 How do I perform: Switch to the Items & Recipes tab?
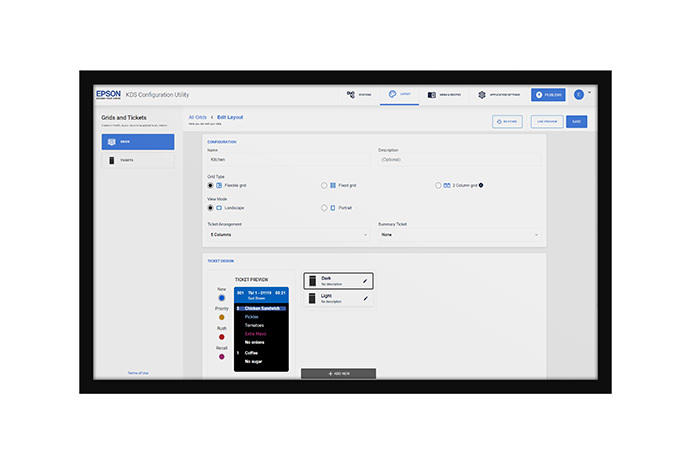tap(444, 95)
